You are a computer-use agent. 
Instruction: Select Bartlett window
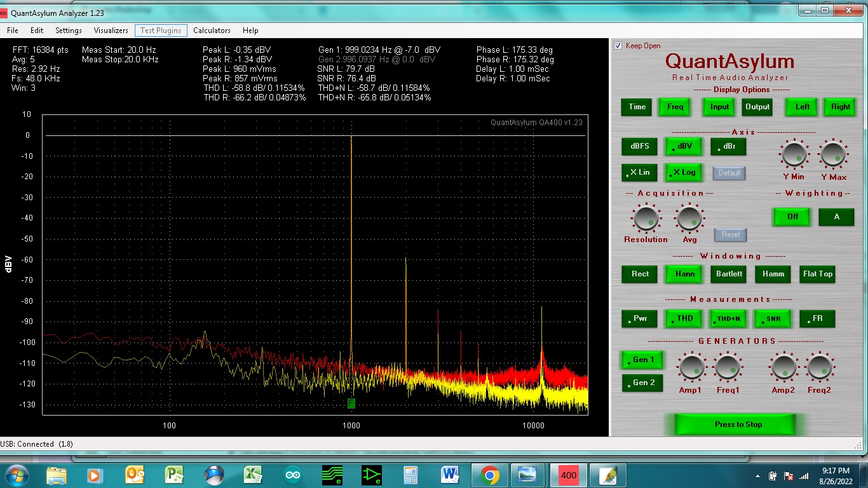coord(729,274)
